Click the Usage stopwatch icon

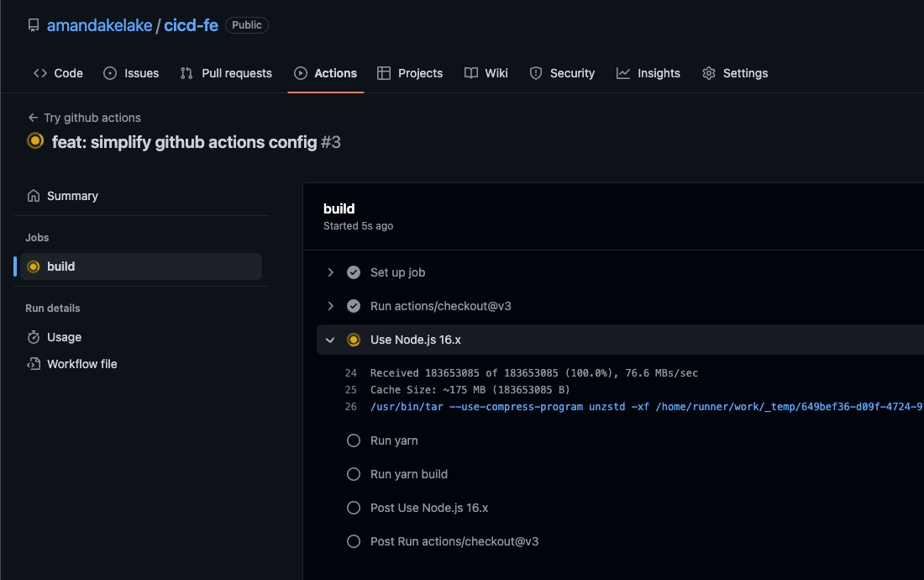pyautogui.click(x=34, y=337)
